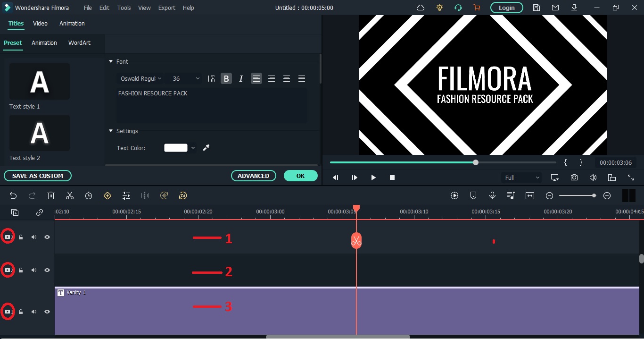Screen dimensions: 644x339
Task: Zoom to fit the timeline
Action: pyautogui.click(x=530, y=195)
